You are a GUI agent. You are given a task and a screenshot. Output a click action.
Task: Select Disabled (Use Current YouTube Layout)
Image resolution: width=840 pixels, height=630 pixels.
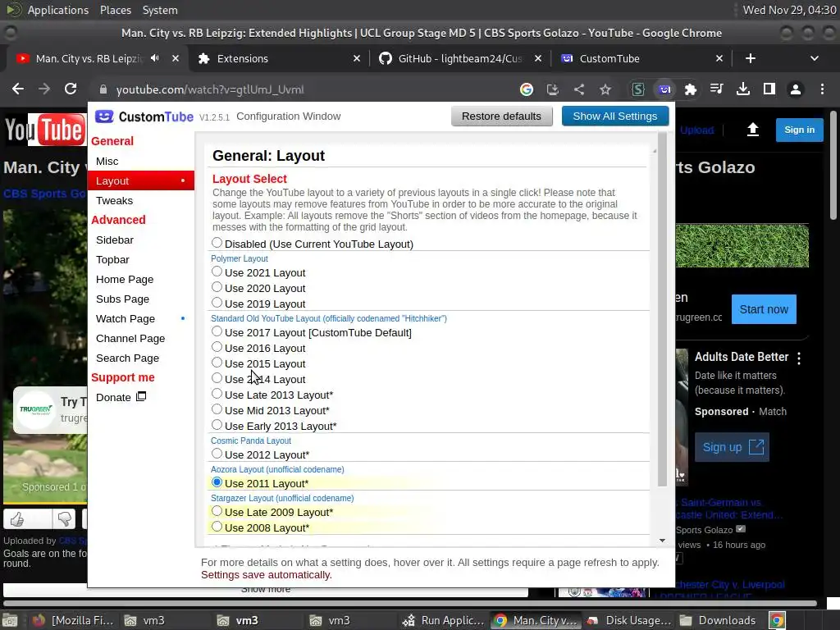point(217,243)
